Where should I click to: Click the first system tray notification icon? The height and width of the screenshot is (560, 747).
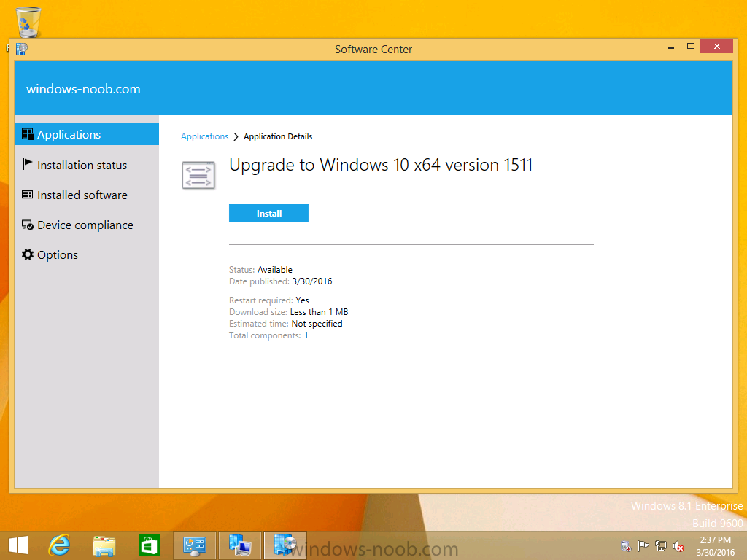coord(626,546)
